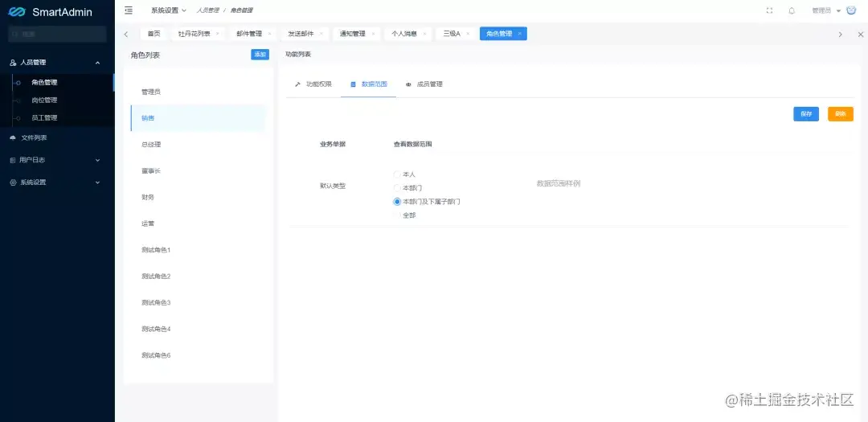Select the 本人 radio option
Screen dimensions: 868x422
point(397,174)
